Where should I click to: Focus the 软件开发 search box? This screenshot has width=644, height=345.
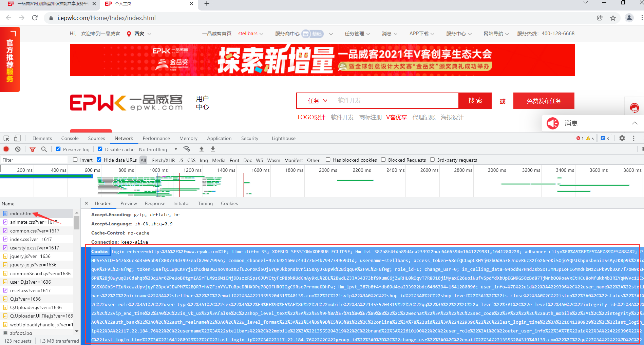(x=396, y=101)
